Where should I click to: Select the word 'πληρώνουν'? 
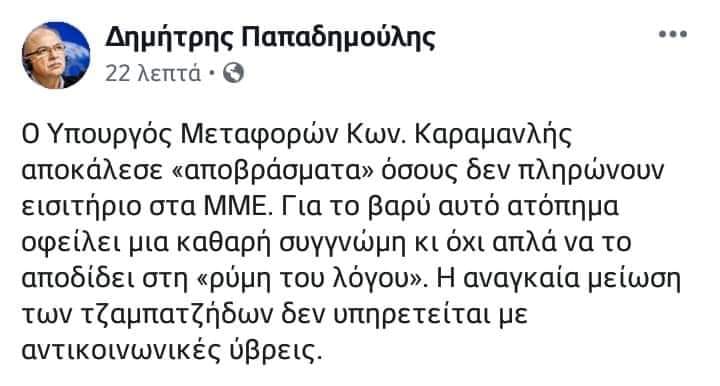click(x=591, y=172)
